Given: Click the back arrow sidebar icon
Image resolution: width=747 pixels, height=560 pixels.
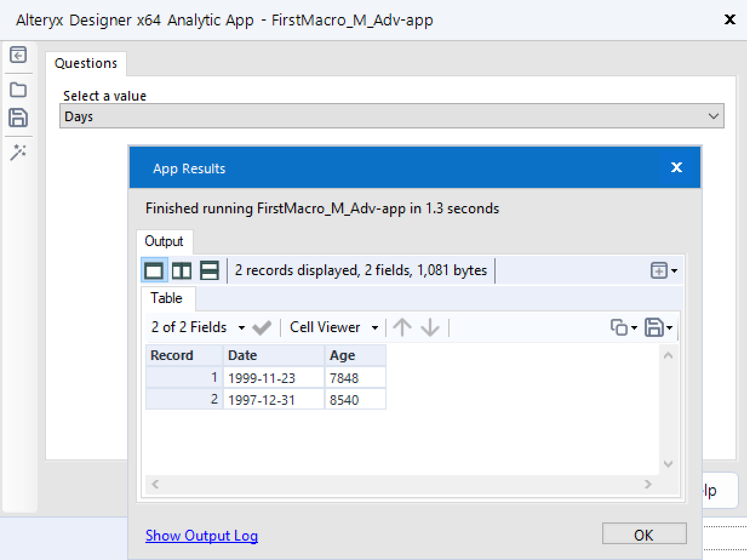Looking at the screenshot, I should coord(18,55).
